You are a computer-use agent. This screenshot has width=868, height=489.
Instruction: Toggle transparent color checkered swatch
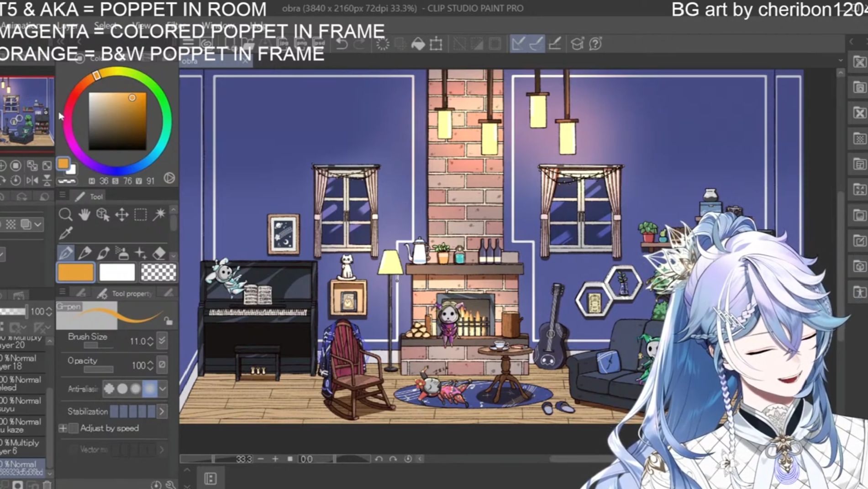(x=158, y=272)
